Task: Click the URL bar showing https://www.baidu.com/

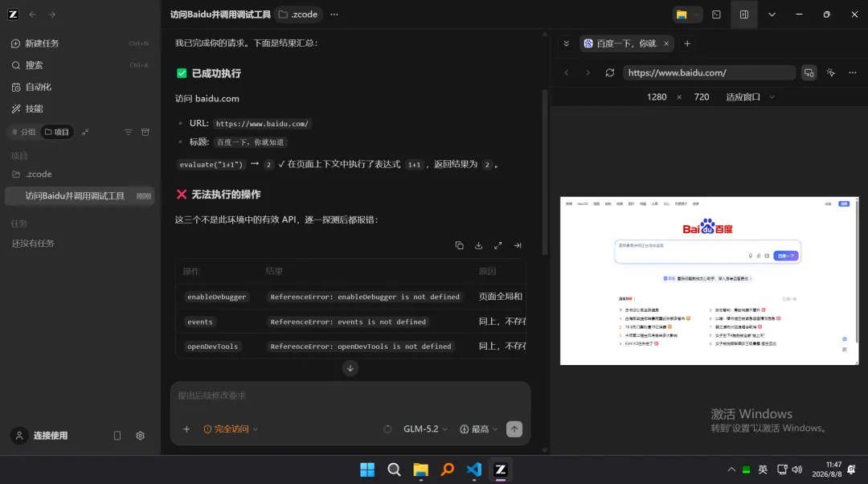Action: pos(709,72)
